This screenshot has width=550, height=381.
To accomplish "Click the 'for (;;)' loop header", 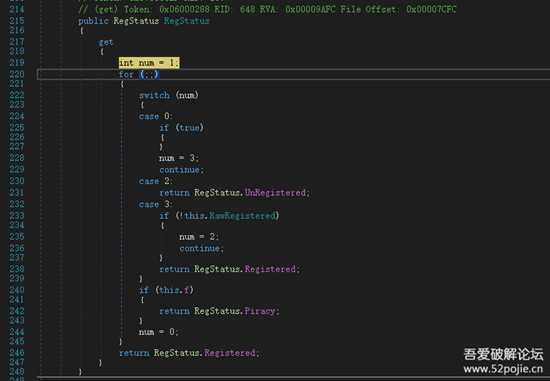I will pos(139,74).
